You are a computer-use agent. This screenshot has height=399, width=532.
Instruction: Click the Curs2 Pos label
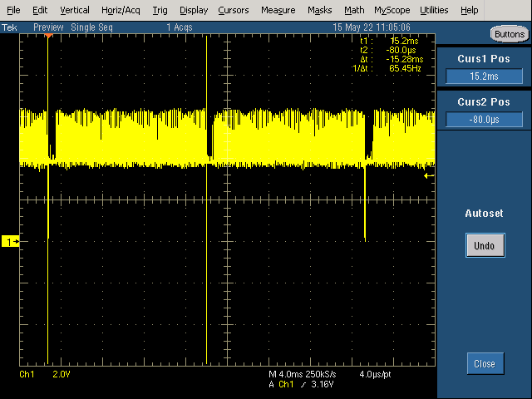[484, 101]
